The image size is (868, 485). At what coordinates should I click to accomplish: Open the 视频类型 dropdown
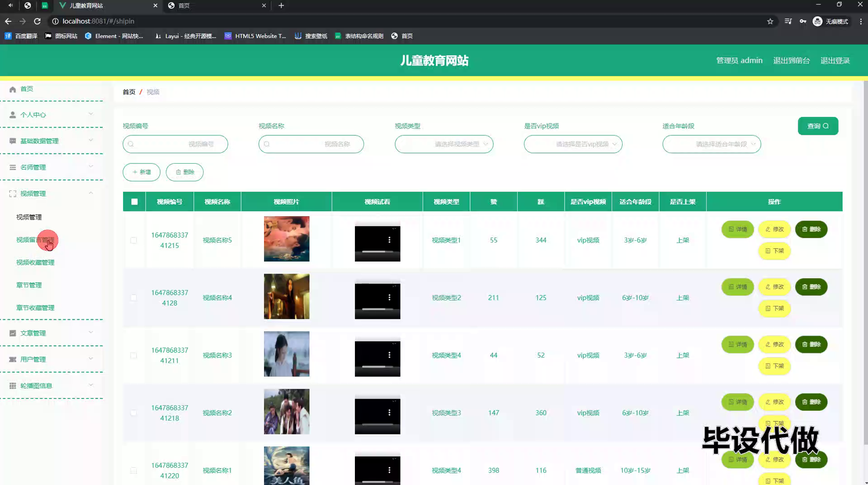pyautogui.click(x=444, y=144)
